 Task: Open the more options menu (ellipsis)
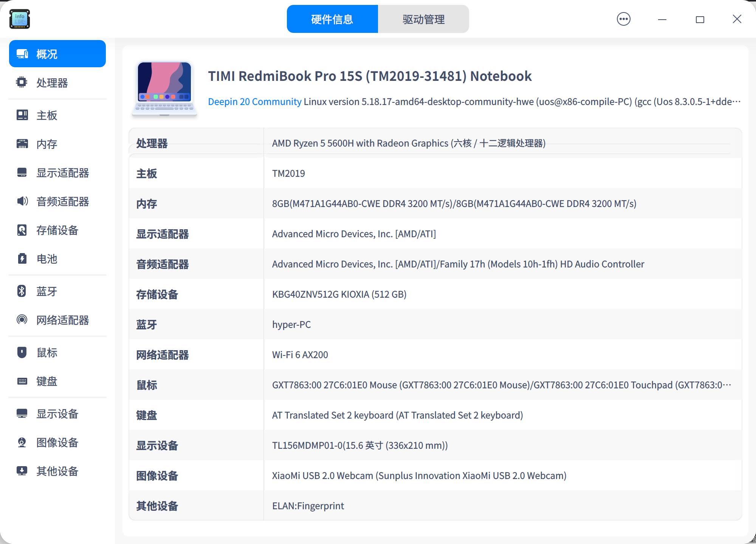click(x=623, y=19)
